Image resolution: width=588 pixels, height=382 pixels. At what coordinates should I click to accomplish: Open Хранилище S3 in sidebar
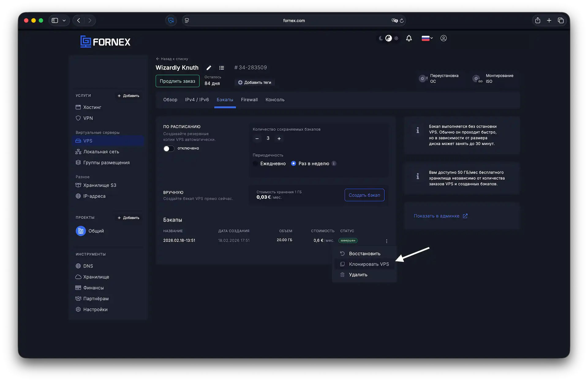coord(100,185)
